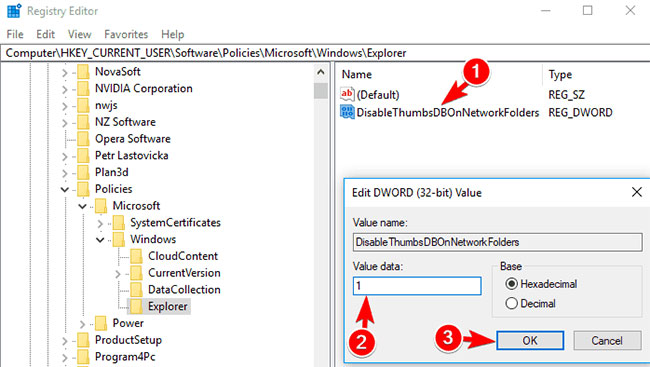Maximize the Registry Editor window
Viewport: 650px width, 367px height.
(587, 10)
